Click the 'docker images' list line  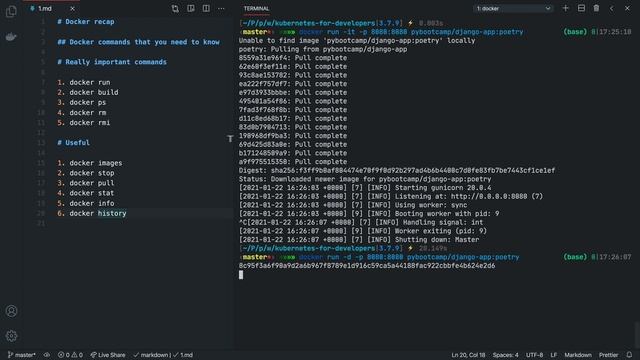(x=90, y=163)
